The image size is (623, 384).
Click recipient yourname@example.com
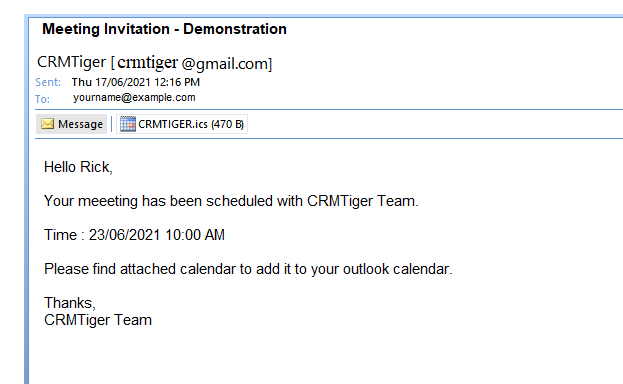(x=134, y=97)
